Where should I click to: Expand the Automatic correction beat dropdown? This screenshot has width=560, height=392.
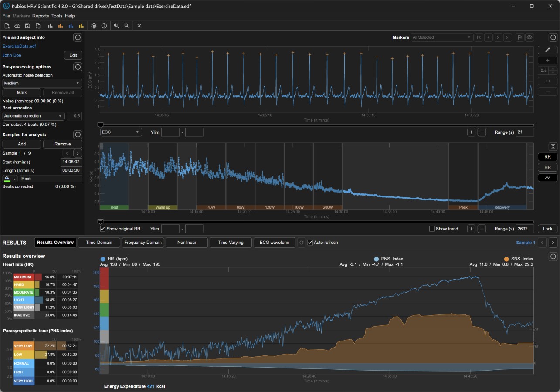(34, 116)
